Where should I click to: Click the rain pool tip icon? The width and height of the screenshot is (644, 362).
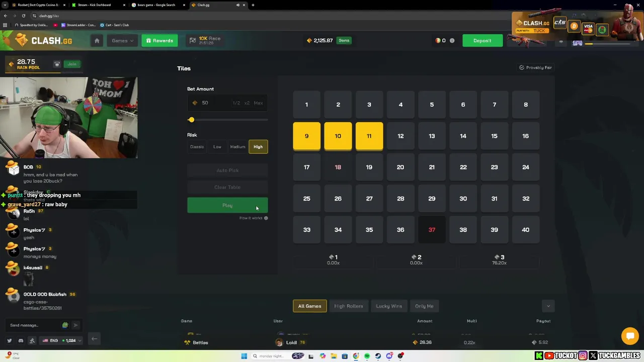57,64
